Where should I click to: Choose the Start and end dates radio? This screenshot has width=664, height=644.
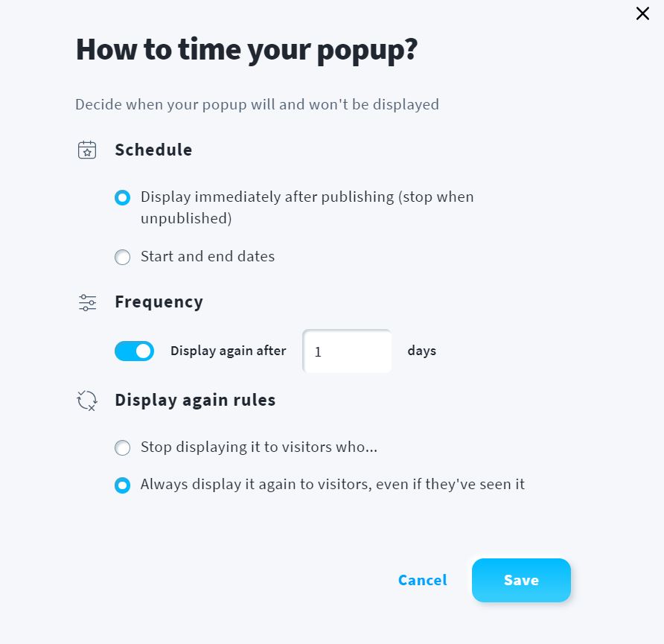pos(122,257)
